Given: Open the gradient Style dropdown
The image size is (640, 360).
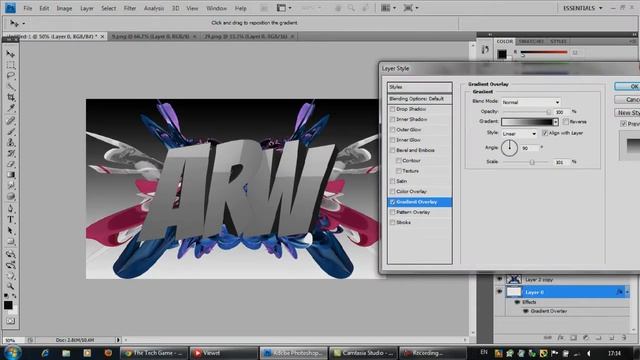Looking at the screenshot, I should point(519,133).
